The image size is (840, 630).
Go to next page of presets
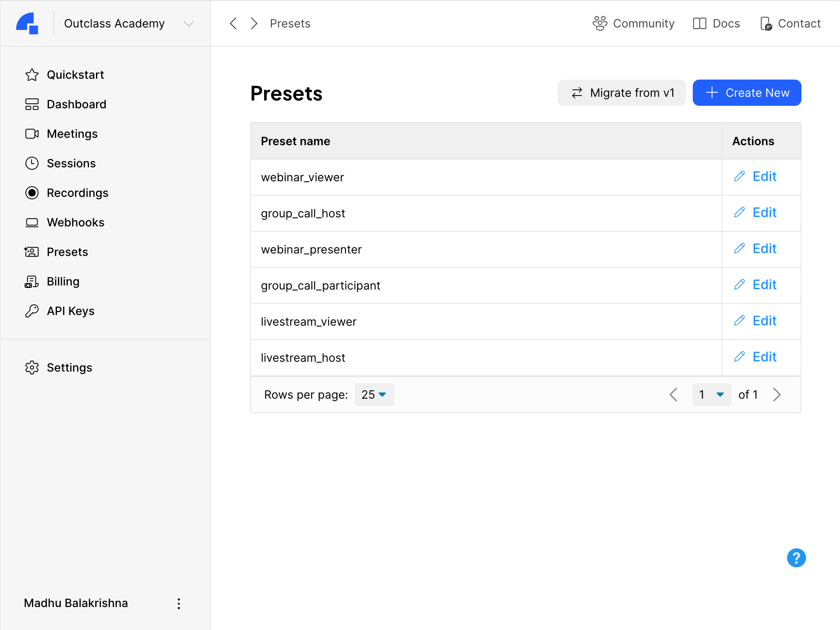pyautogui.click(x=776, y=395)
